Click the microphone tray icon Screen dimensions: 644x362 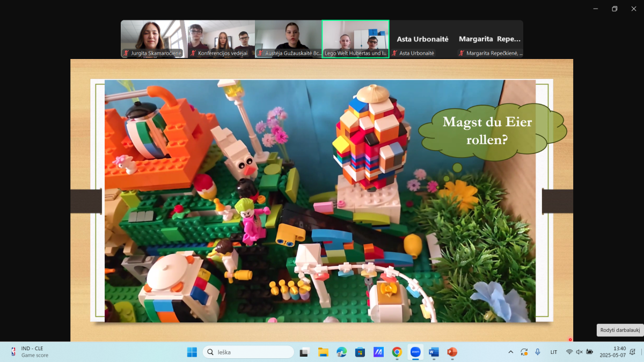pos(538,352)
